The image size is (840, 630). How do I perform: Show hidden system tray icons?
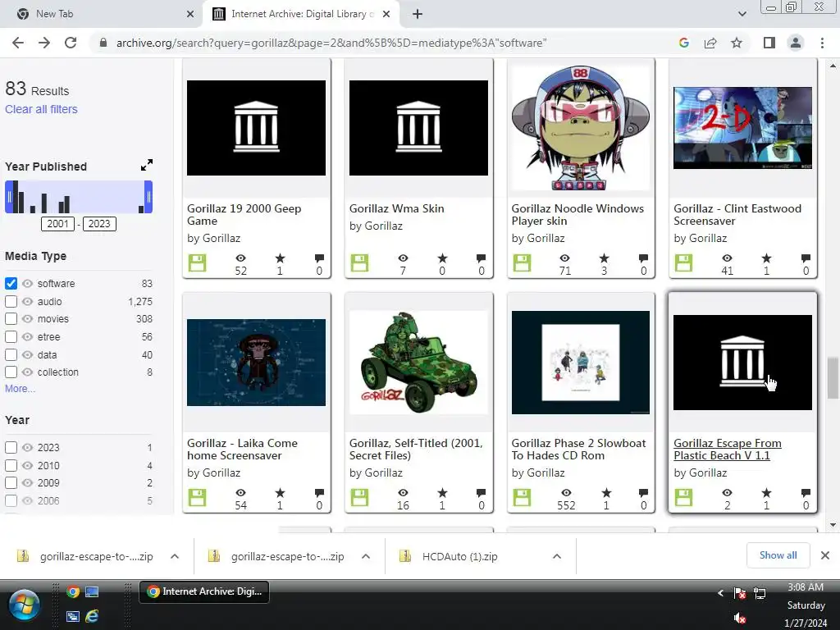coord(720,593)
